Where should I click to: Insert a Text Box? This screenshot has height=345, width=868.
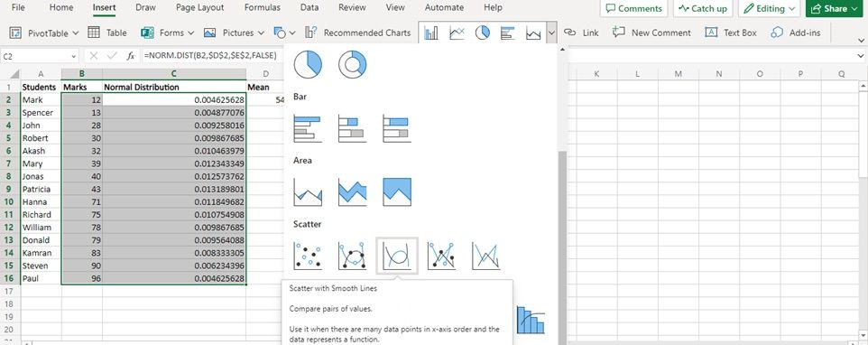[731, 33]
